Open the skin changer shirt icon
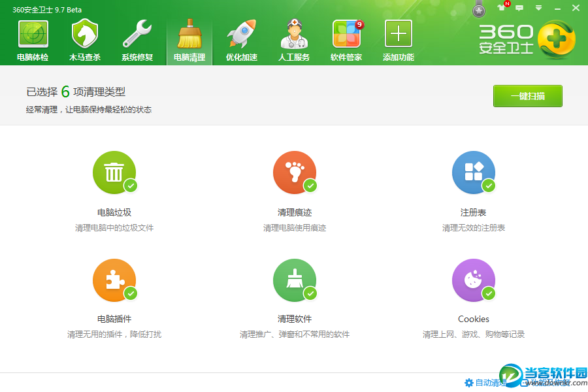The image size is (588, 392). [x=502, y=7]
